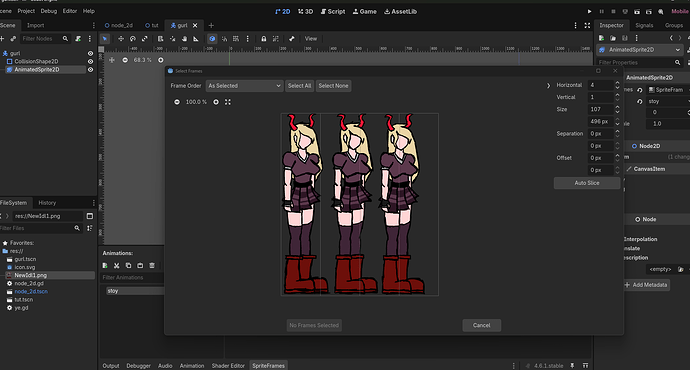Toggle visibility of AnimatedSprite2D node
690x370 pixels.
click(90, 70)
